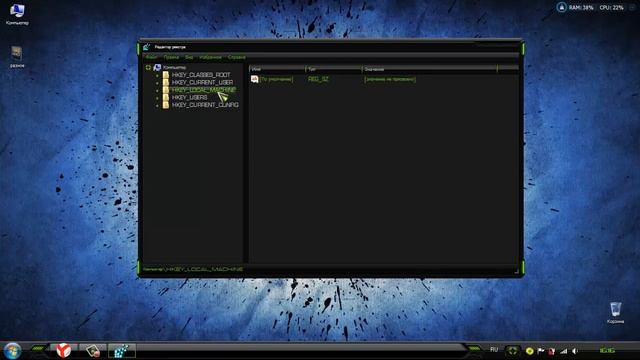Expand the HKEY_CURRENT_USER key
640x360 pixels.
158,83
